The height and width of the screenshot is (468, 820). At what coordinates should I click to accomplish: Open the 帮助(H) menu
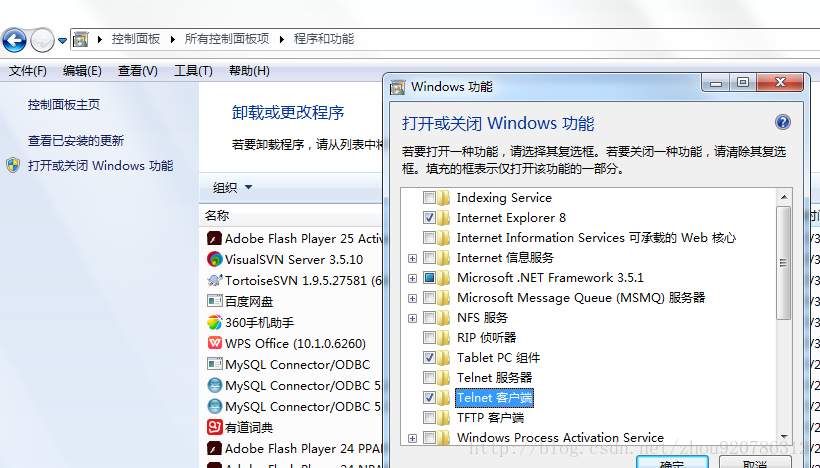pos(249,71)
